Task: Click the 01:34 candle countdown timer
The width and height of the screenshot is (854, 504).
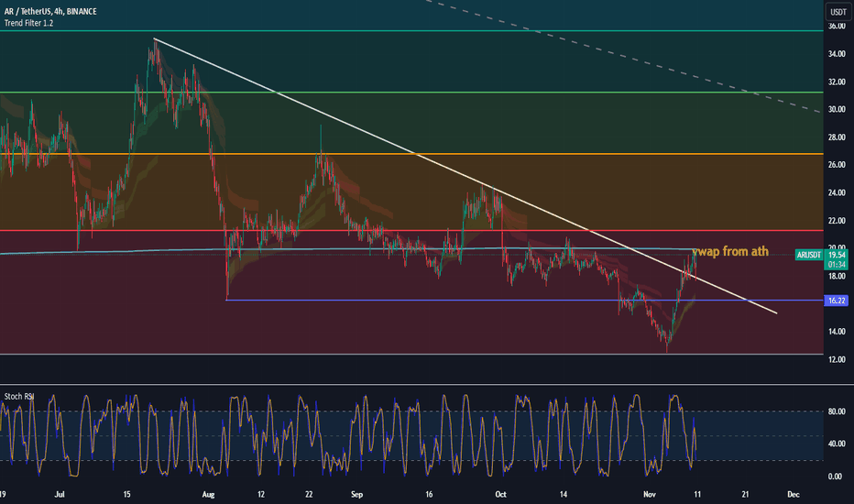Action: click(837, 264)
